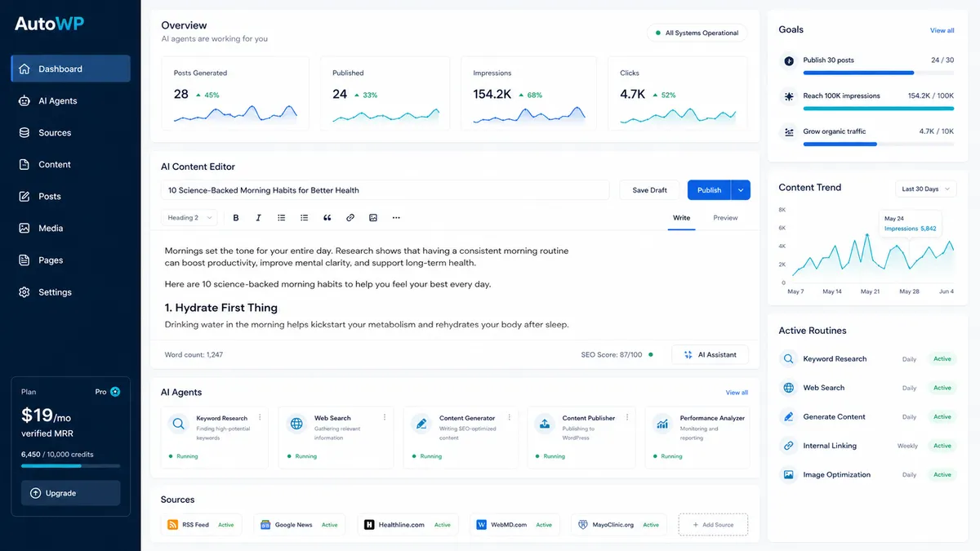980x551 pixels.
Task: Insert an image in editor
Action: coord(373,218)
